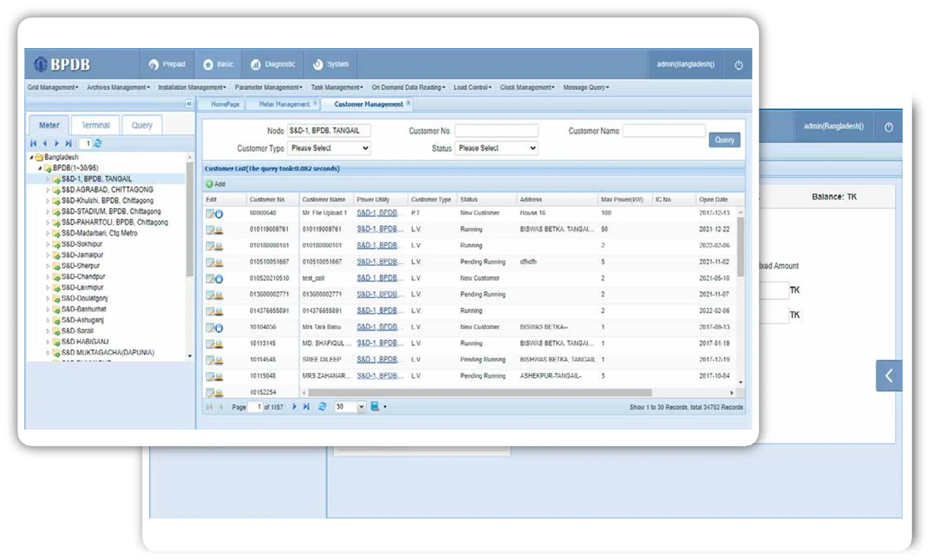Image resolution: width=931 pixels, height=560 pixels.
Task: Click export icon in pagination bar
Action: click(375, 407)
